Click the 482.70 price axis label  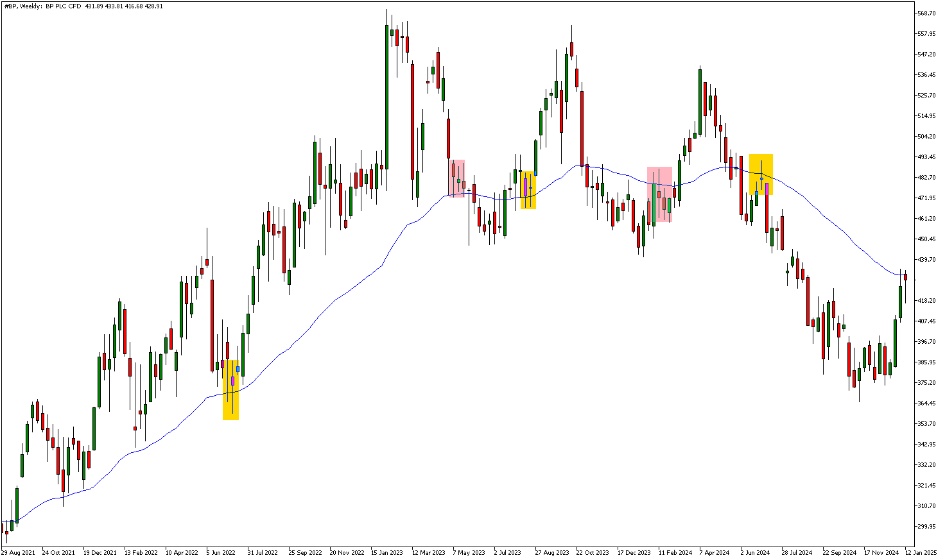(927, 178)
